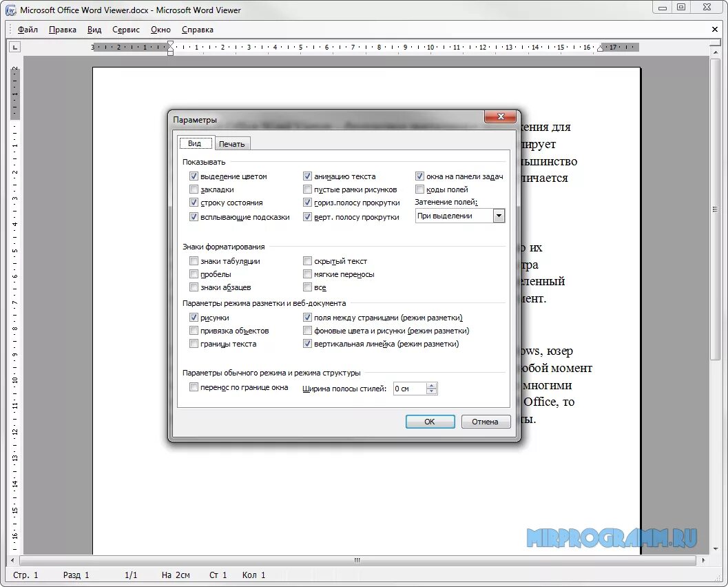Click the Ст 1 status bar entry

pyautogui.click(x=218, y=575)
